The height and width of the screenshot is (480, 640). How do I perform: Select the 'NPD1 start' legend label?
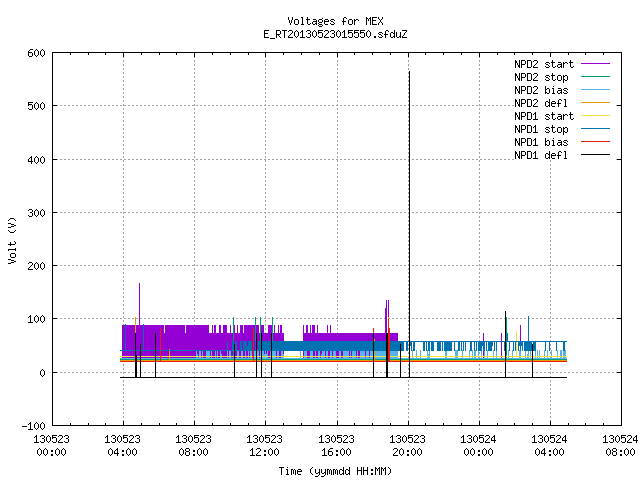click(544, 116)
